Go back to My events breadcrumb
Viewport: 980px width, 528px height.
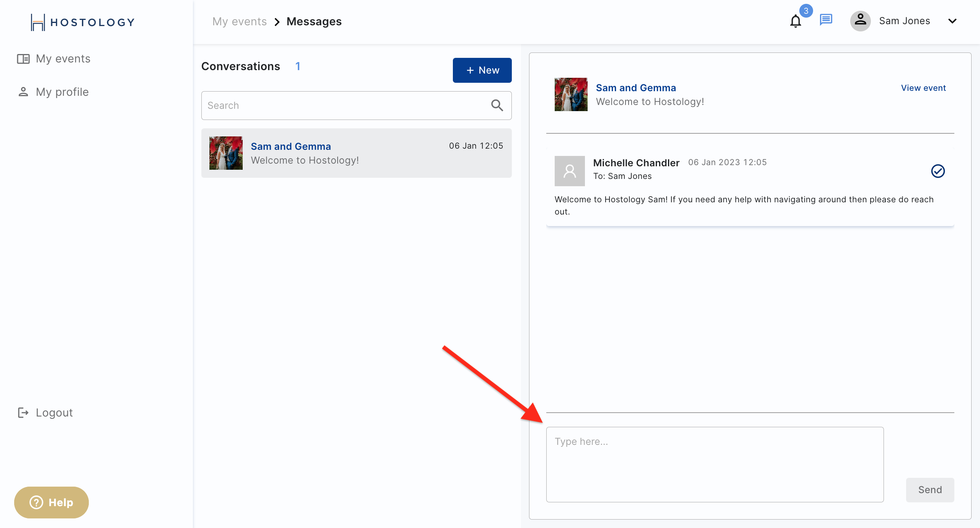239,21
